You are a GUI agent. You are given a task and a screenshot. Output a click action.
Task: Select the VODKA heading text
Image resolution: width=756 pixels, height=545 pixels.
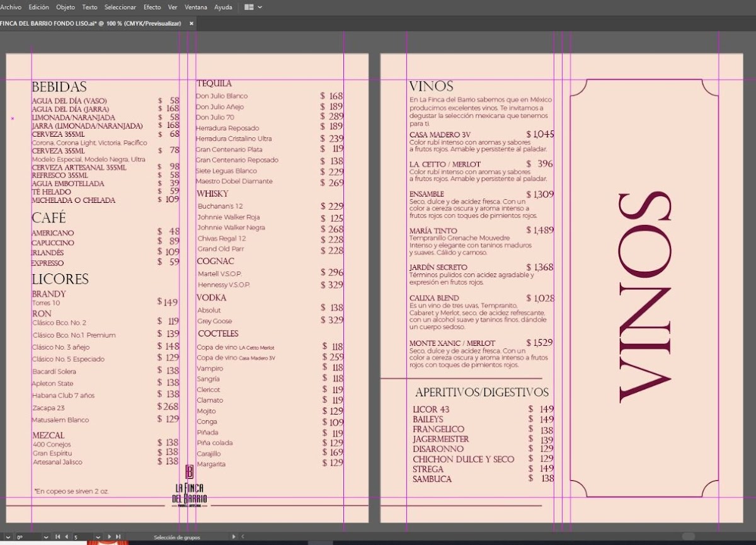click(x=212, y=297)
